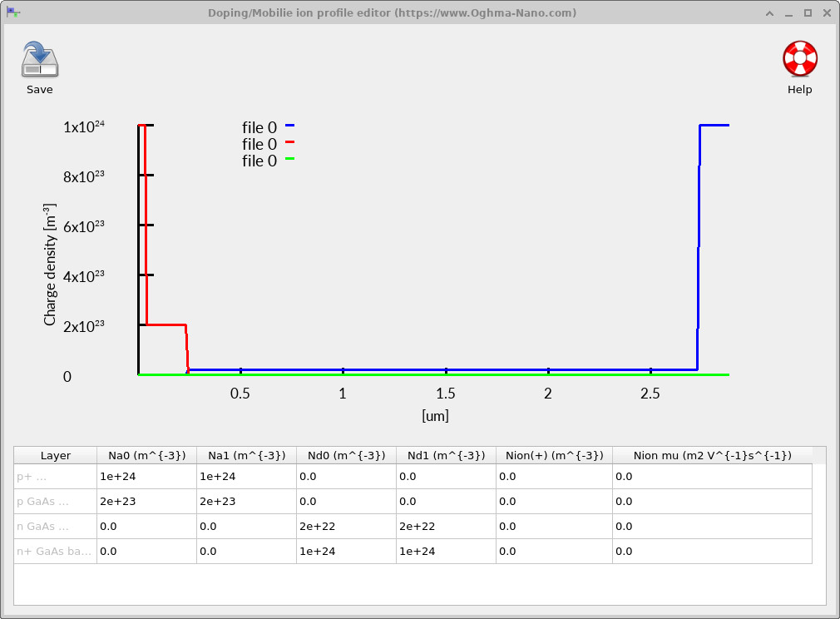Click the Nd0 (m^{-3}) column header
840x619 pixels.
(346, 456)
